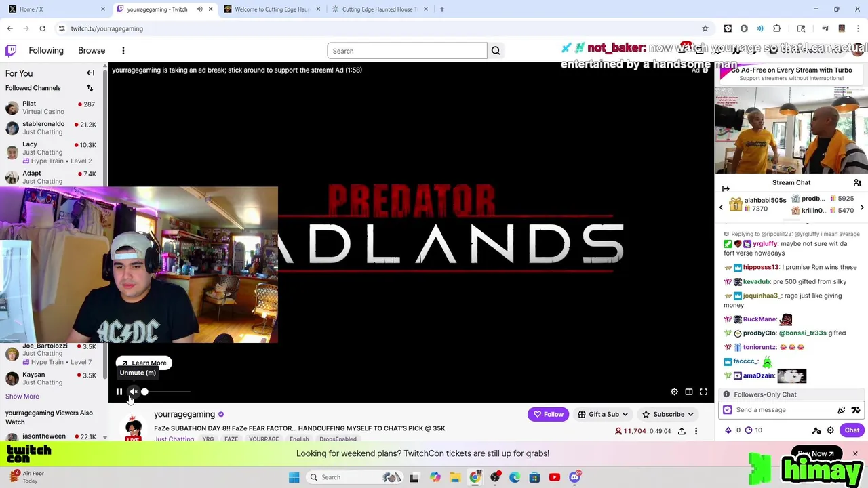
Task: Adjust the player volume slider
Action: click(166, 392)
